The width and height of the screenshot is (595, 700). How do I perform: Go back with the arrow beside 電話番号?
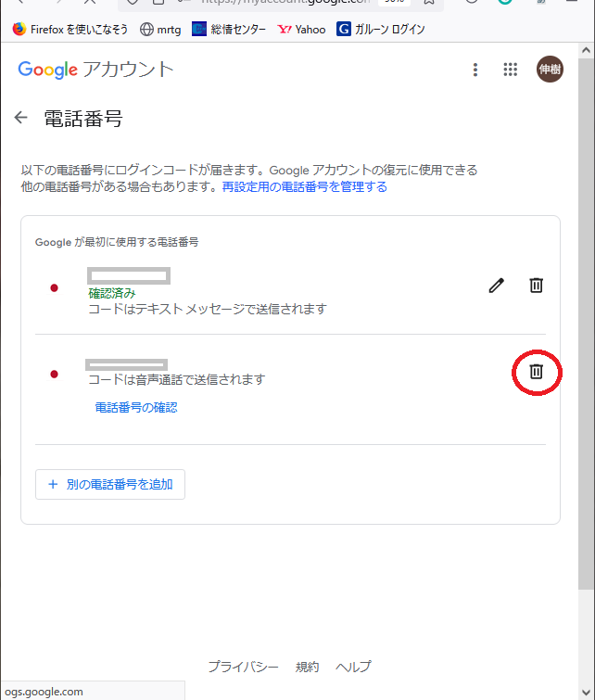point(21,118)
